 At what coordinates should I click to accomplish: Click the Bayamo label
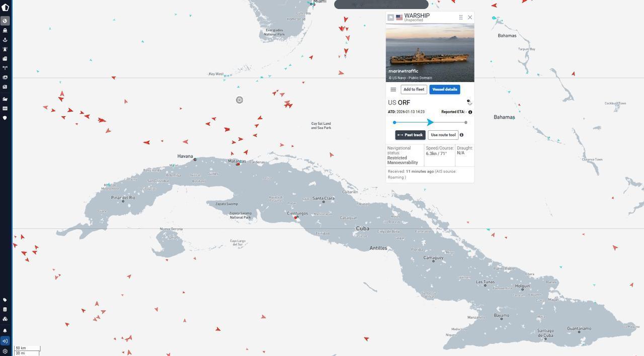pyautogui.click(x=502, y=316)
